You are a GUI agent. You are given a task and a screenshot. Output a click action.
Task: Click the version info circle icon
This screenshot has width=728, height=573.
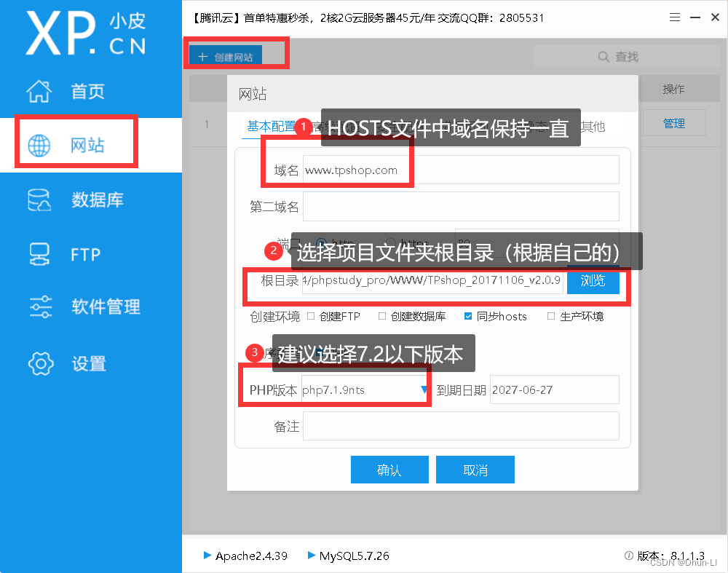tap(629, 556)
